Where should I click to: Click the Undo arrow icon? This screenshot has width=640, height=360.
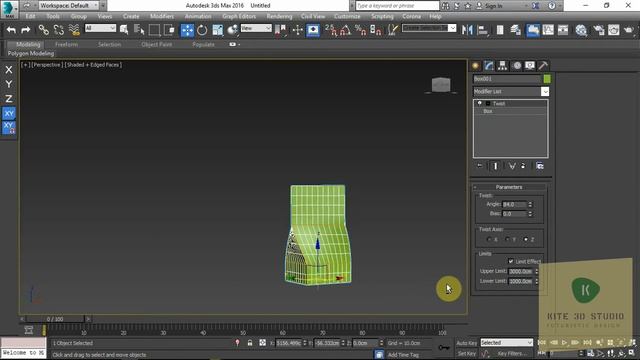click(x=11, y=30)
